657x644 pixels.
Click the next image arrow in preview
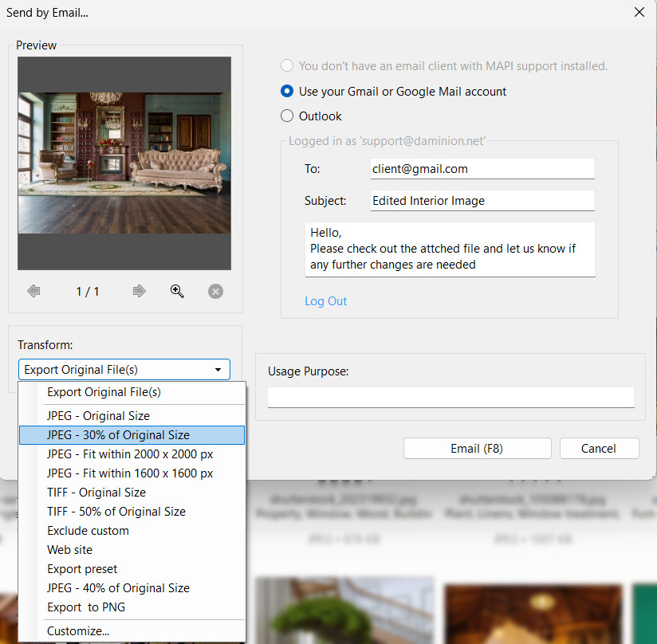click(140, 292)
